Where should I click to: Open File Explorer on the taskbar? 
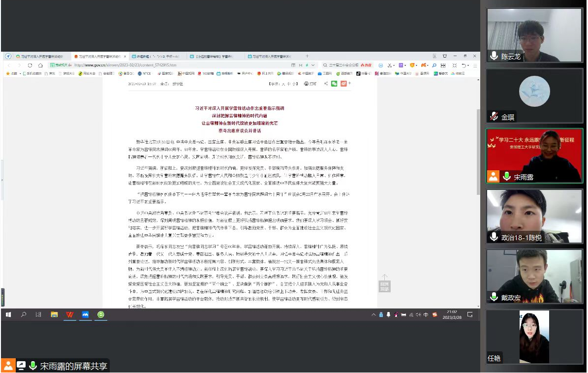point(54,314)
